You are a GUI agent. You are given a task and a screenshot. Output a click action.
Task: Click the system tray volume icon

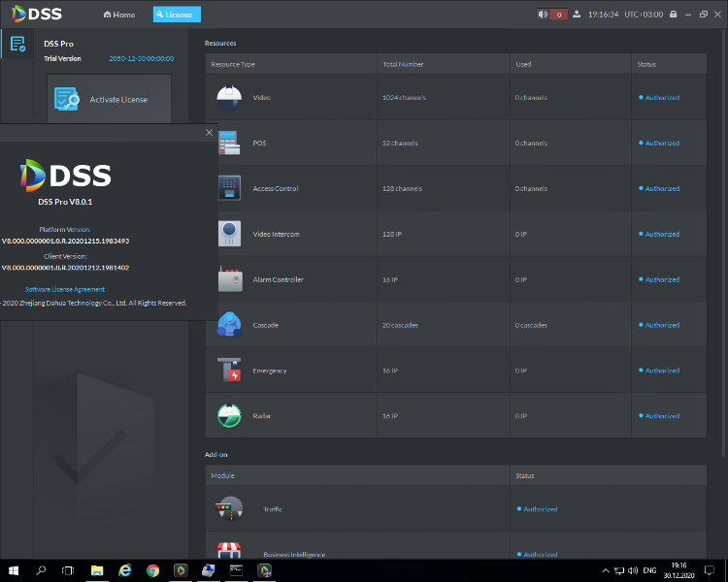point(632,570)
